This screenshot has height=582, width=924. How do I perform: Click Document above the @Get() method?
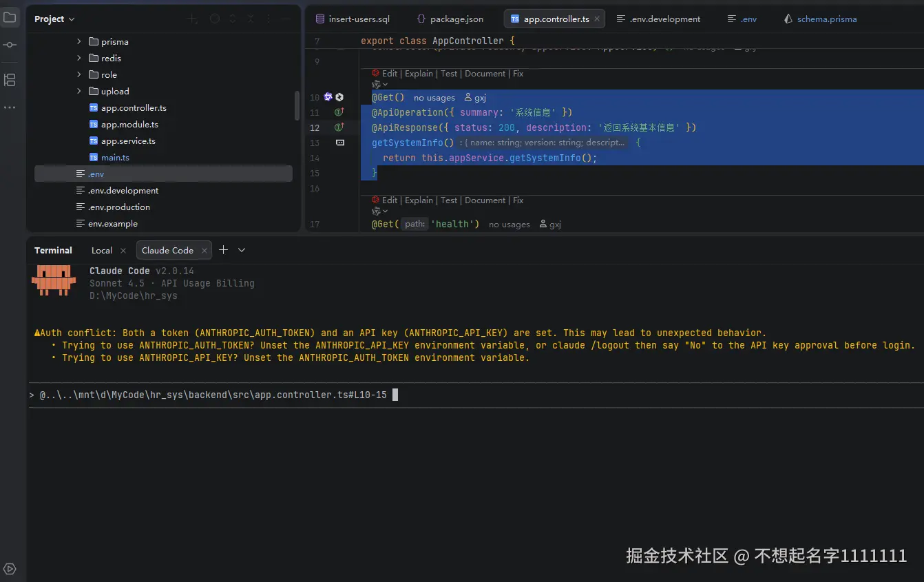(x=485, y=74)
